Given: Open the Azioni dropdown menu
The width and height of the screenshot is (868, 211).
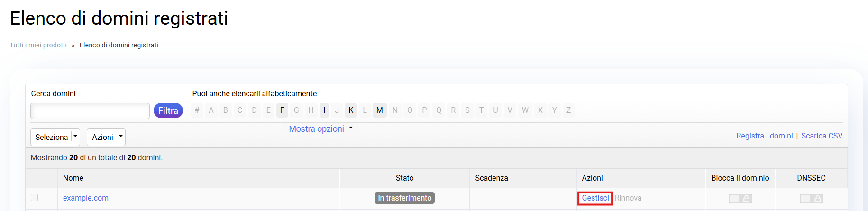Looking at the screenshot, I should pyautogui.click(x=108, y=137).
